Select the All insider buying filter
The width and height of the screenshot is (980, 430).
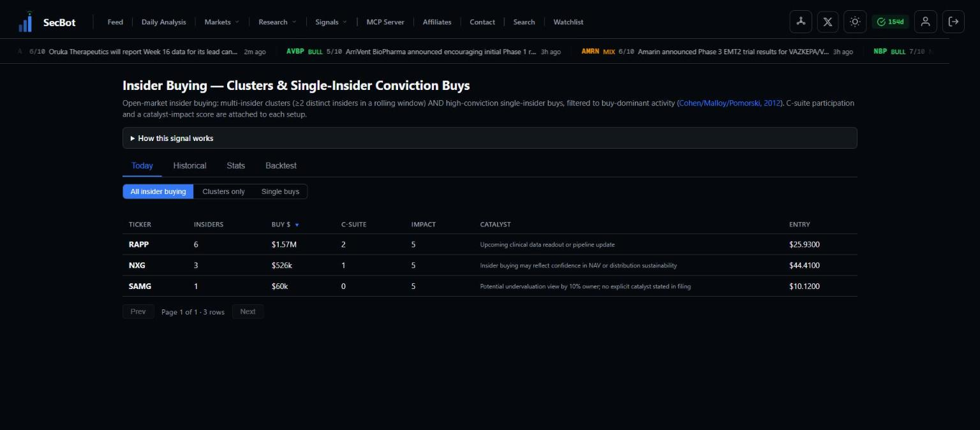[158, 191]
